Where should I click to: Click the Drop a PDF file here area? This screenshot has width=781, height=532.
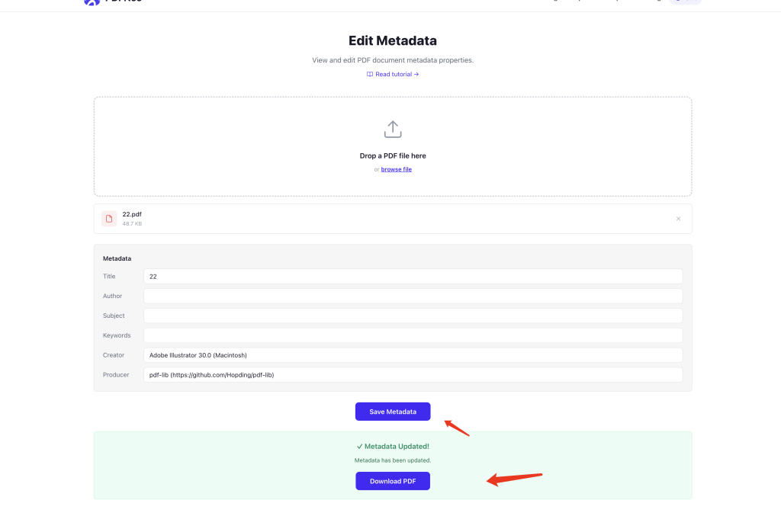(393, 146)
